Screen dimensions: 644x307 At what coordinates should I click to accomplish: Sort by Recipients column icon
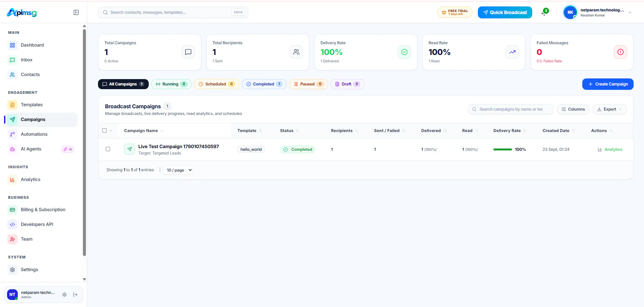coord(357,131)
